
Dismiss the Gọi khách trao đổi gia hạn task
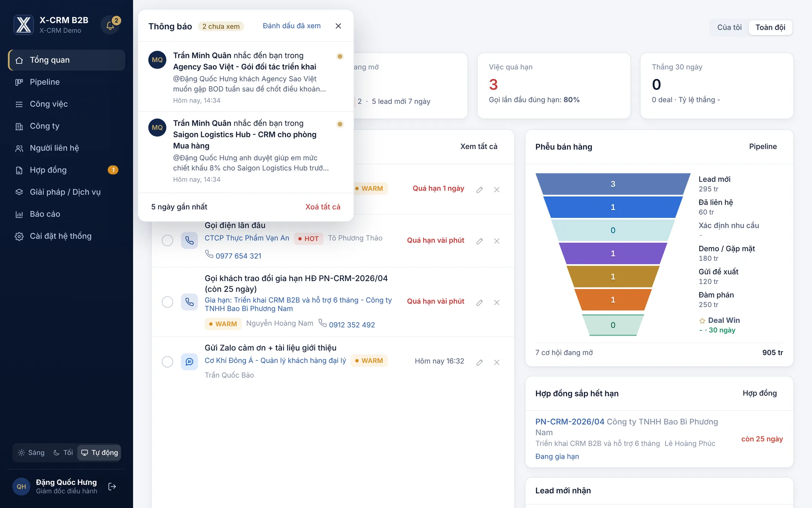click(497, 303)
